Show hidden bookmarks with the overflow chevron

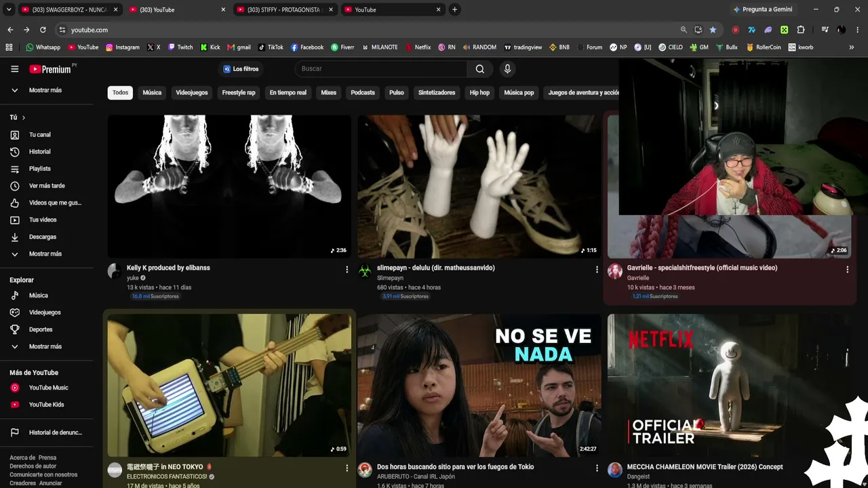(x=852, y=47)
